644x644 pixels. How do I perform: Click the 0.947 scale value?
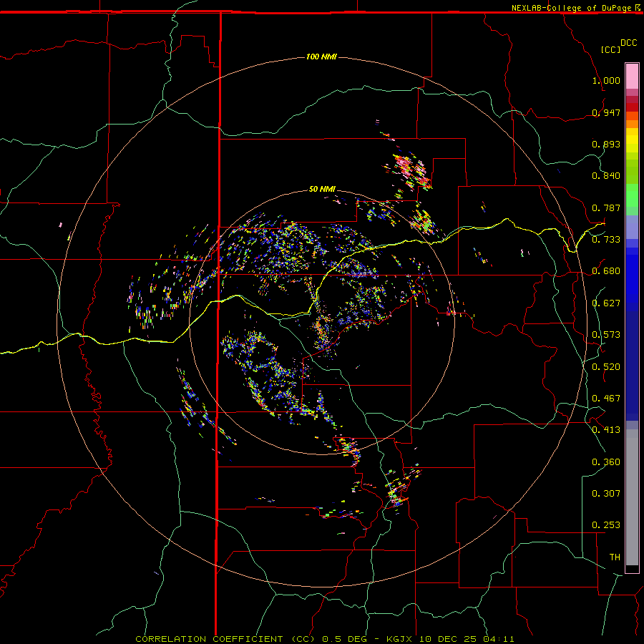click(606, 112)
